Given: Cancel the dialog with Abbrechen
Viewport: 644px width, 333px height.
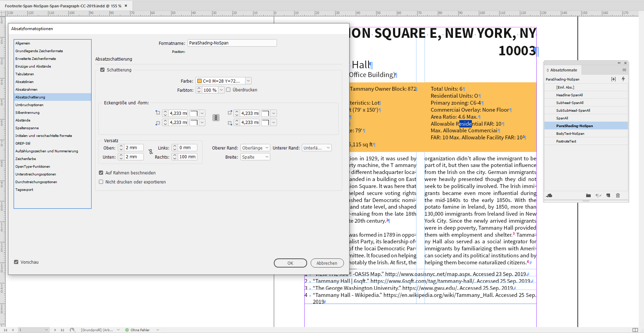Looking at the screenshot, I should click(x=327, y=263).
